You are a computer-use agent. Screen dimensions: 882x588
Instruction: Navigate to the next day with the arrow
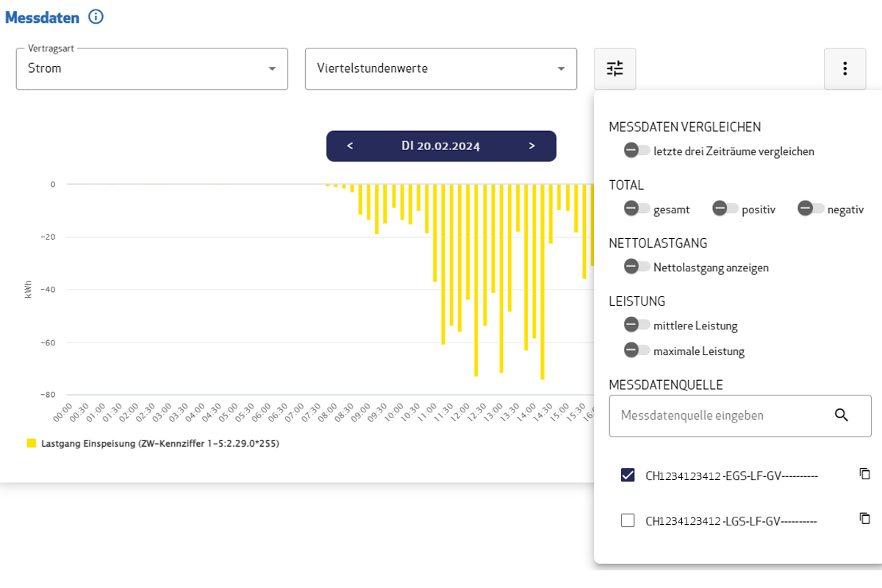pos(531,146)
